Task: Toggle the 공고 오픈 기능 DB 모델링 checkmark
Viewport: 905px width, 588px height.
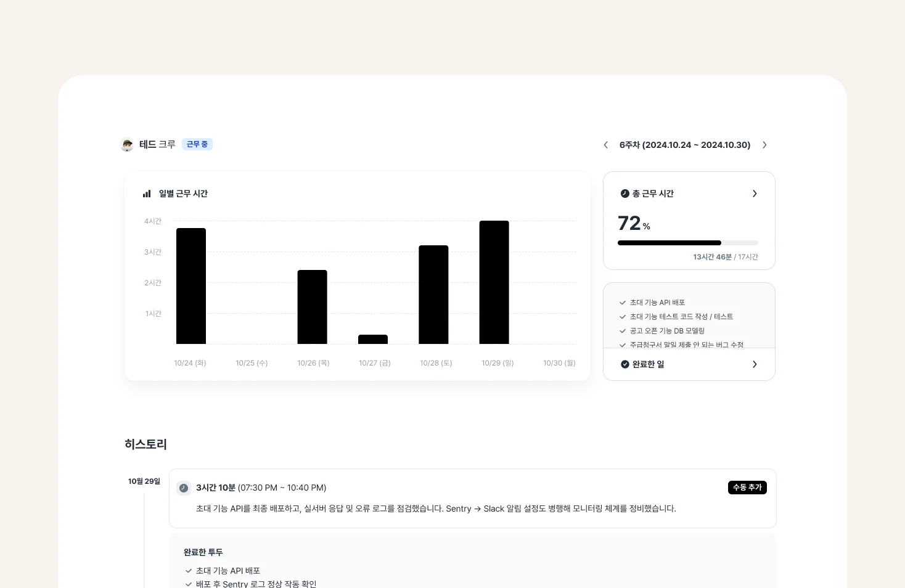Action: [x=623, y=331]
